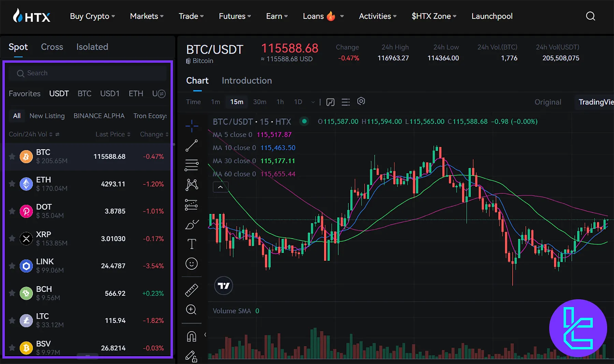Toggle the magnet mode tool
The image size is (614, 364).
click(192, 336)
